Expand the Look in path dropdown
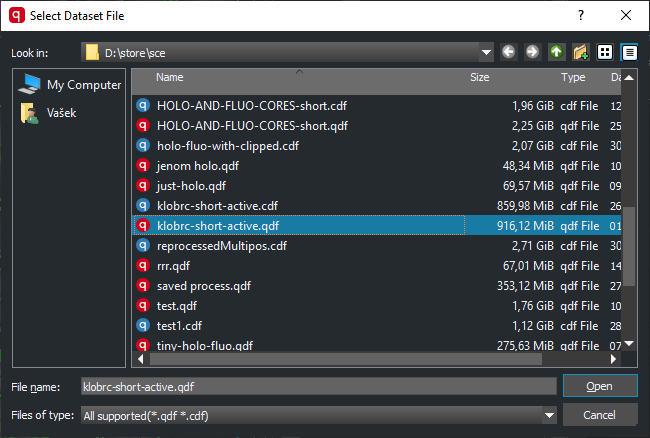Screen dimensions: 650x438 coord(487,52)
